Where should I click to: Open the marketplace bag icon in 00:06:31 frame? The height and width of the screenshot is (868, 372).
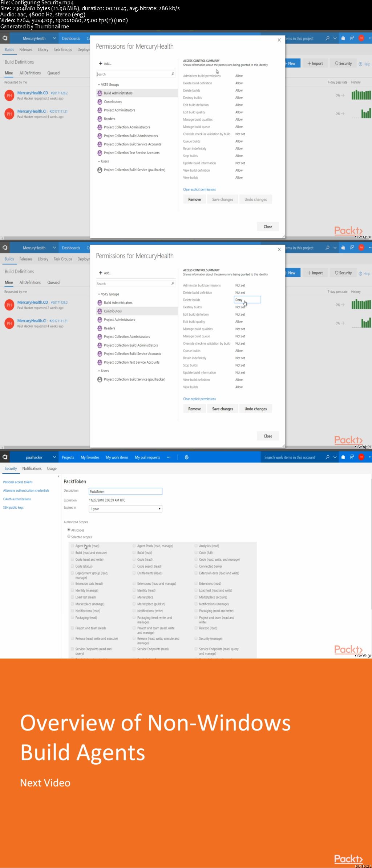click(x=343, y=457)
